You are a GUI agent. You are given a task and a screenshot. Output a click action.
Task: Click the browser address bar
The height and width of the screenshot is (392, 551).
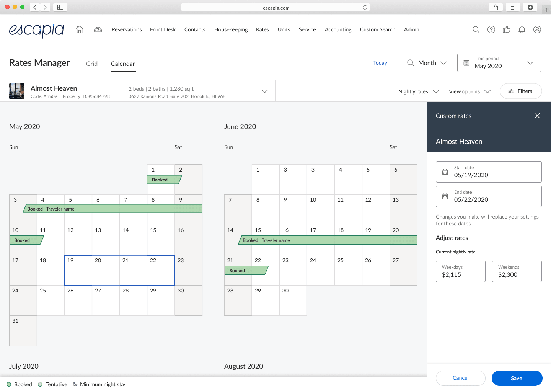[275, 7]
